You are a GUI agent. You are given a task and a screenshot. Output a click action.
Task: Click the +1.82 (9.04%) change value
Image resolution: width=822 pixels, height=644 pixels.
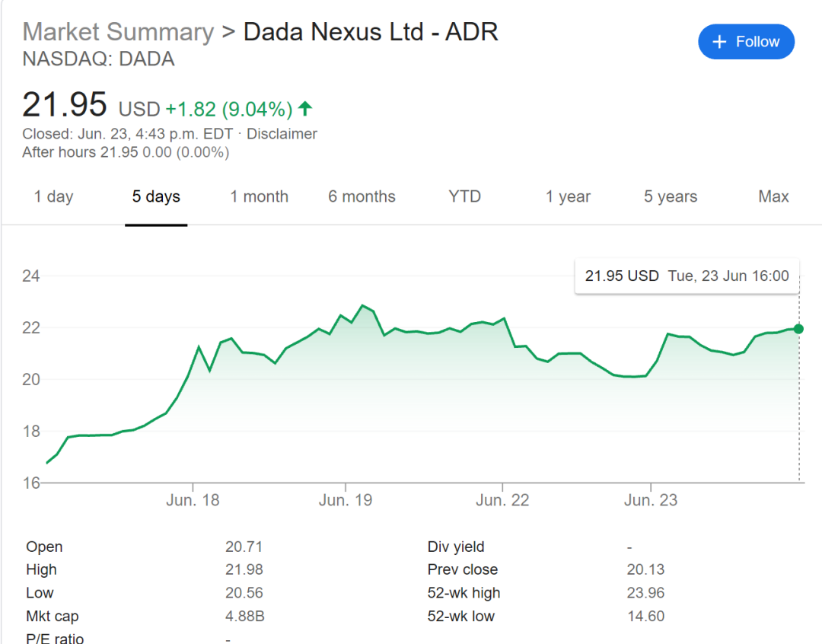pos(229,109)
